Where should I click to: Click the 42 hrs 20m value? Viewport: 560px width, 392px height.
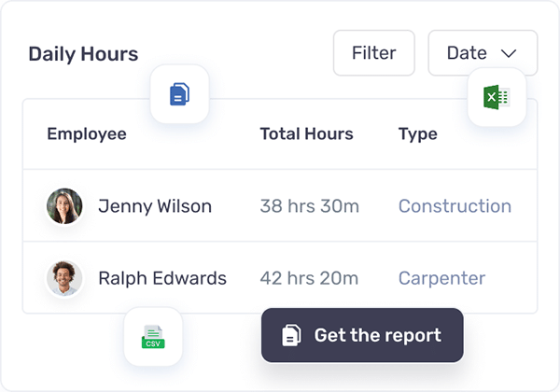[x=309, y=278]
